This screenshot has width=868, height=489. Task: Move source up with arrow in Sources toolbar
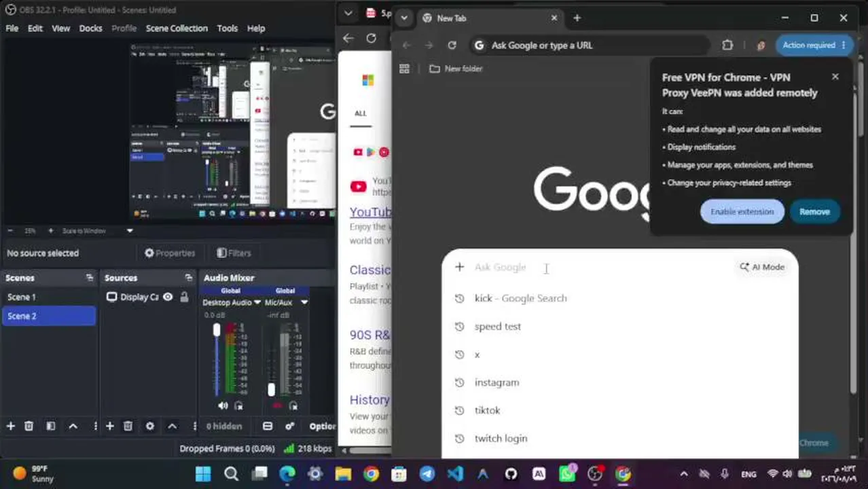pyautogui.click(x=172, y=426)
